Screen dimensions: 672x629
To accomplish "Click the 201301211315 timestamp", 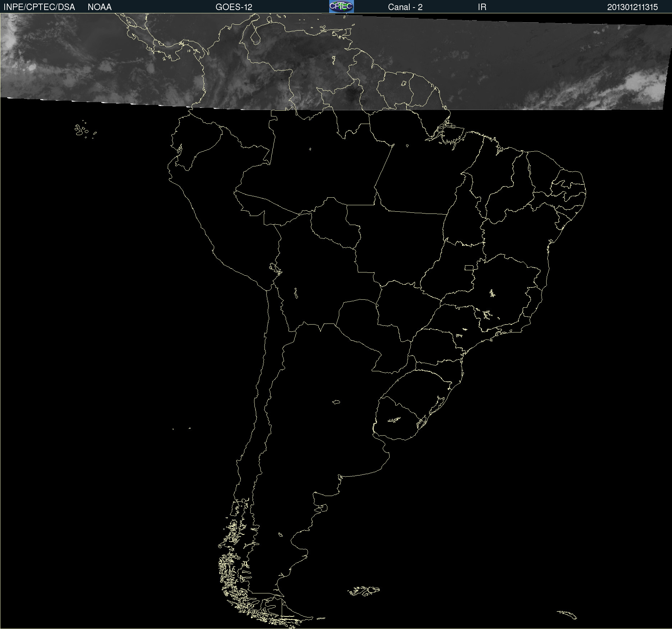I will (x=632, y=7).
